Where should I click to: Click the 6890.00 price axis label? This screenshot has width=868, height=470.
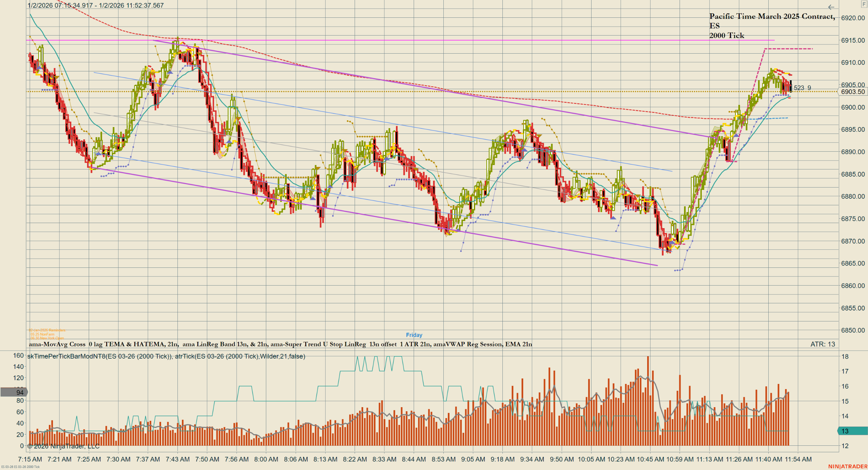(x=853, y=152)
